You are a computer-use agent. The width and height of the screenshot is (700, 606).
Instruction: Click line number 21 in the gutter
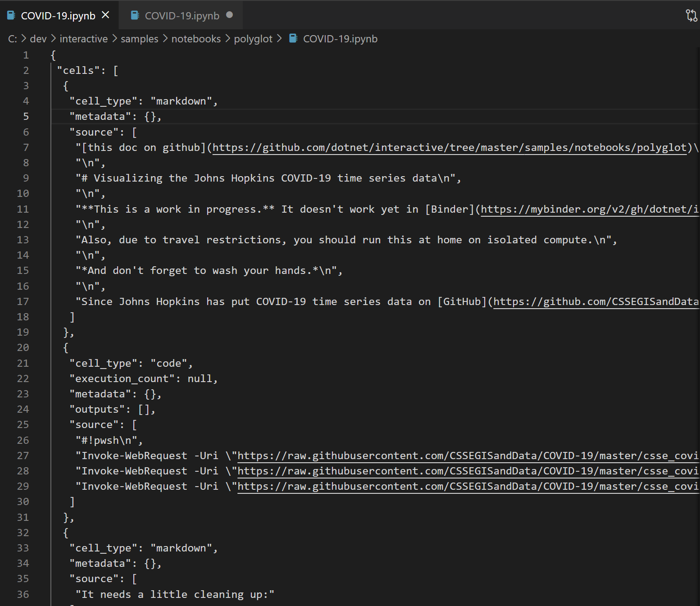pyautogui.click(x=23, y=363)
